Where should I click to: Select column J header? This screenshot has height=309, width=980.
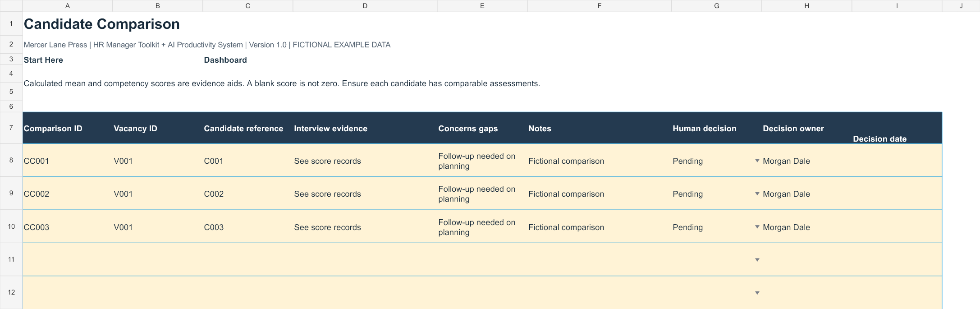pyautogui.click(x=961, y=6)
